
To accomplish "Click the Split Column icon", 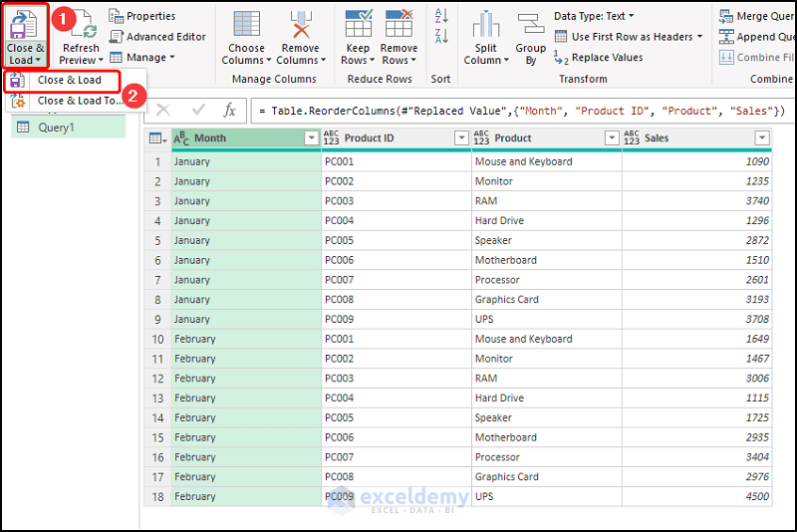I will [x=486, y=24].
